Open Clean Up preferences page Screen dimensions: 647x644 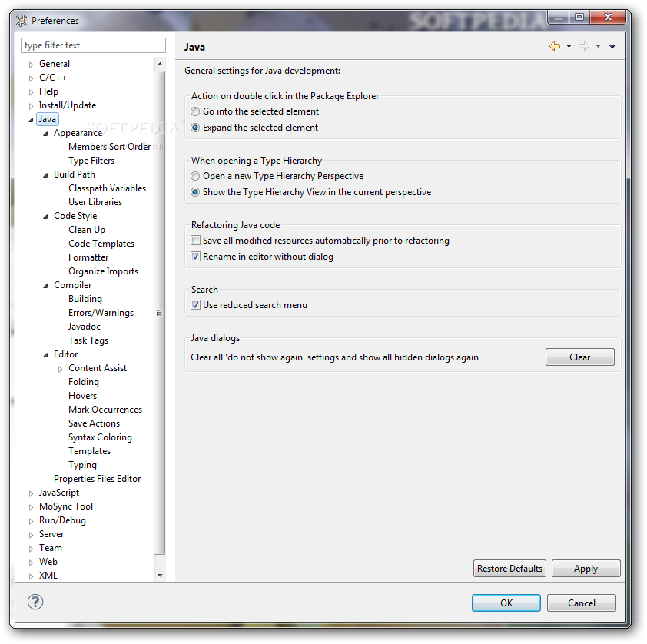tap(87, 229)
